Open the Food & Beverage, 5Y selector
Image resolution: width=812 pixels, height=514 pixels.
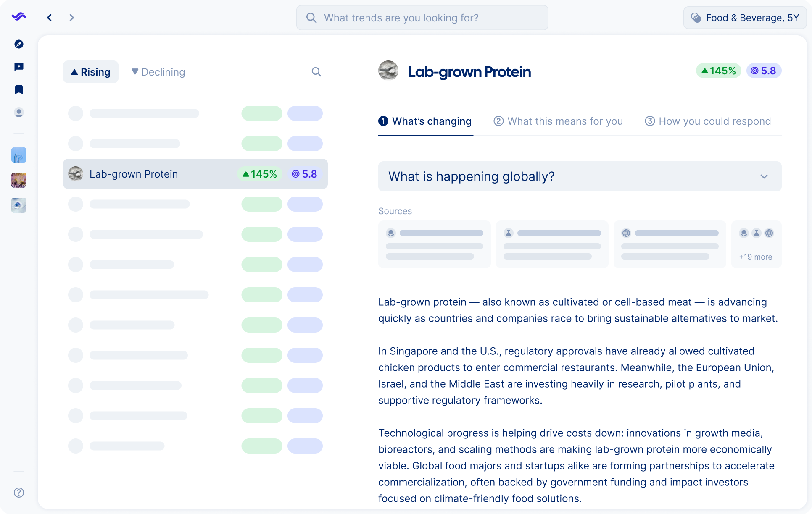(x=745, y=18)
